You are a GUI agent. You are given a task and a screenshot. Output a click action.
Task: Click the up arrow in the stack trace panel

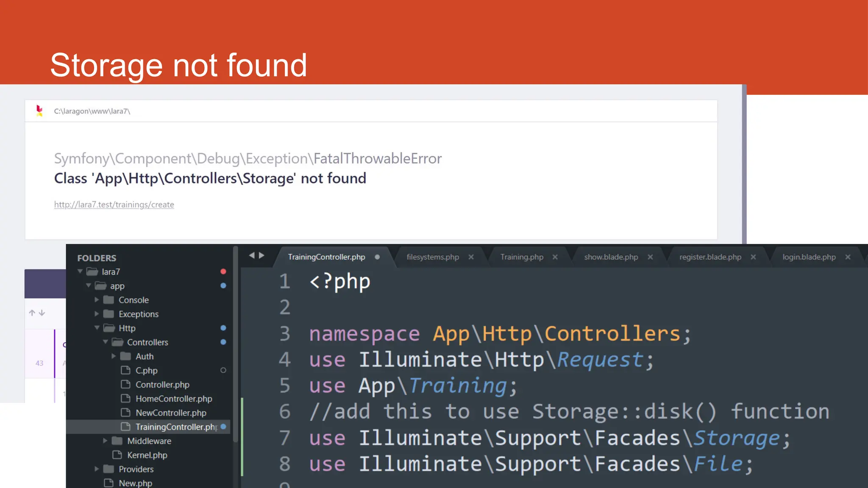tap(32, 313)
